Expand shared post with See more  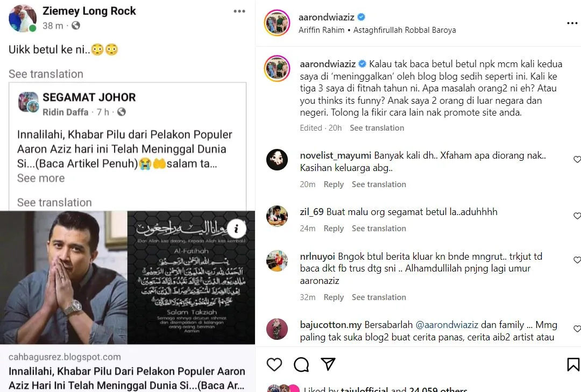coord(41,178)
